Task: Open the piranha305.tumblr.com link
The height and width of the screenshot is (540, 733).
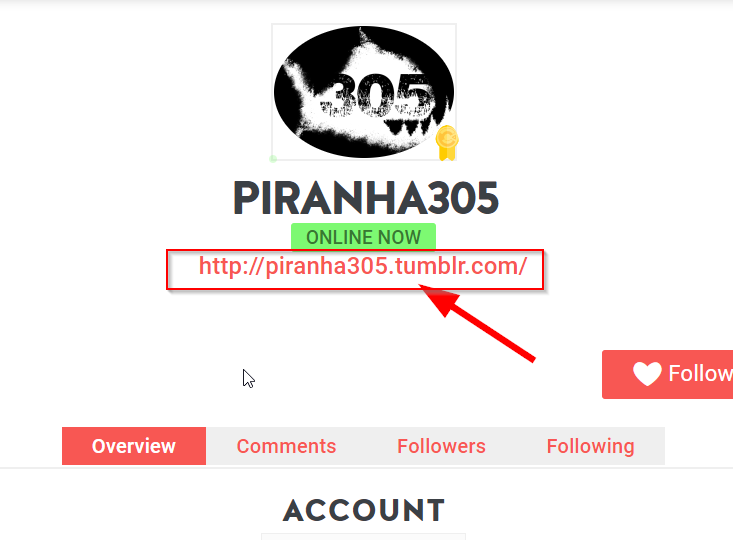Action: 363,266
